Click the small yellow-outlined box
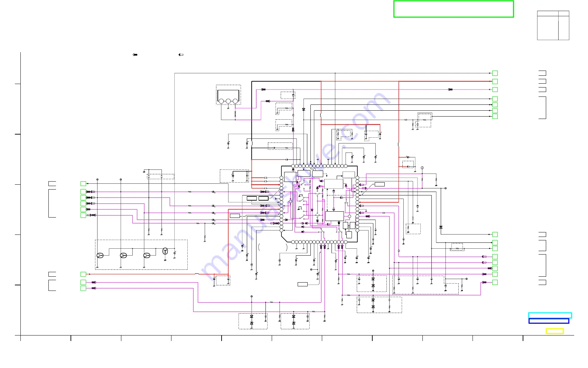The image size is (588, 368). [x=554, y=331]
